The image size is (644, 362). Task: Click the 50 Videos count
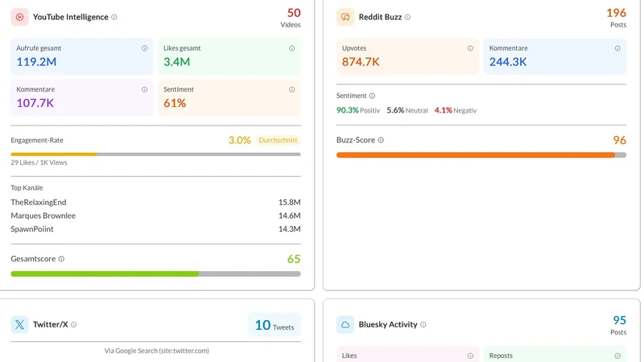click(x=291, y=18)
